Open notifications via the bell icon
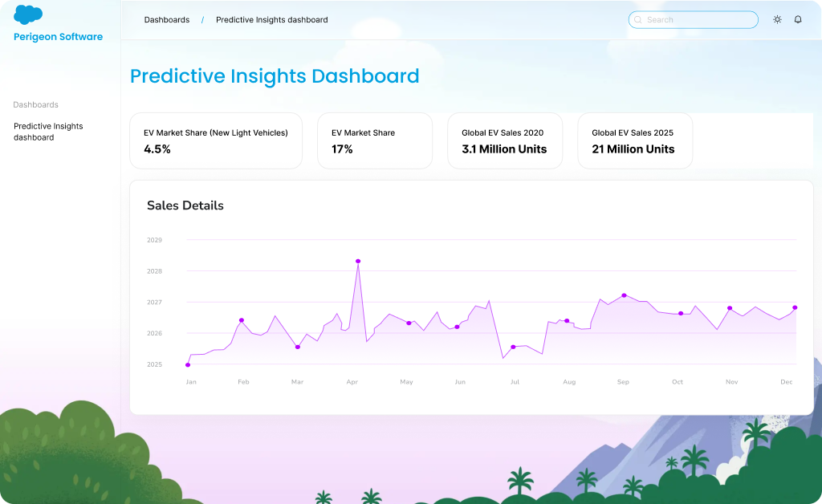822x504 pixels. (x=798, y=20)
